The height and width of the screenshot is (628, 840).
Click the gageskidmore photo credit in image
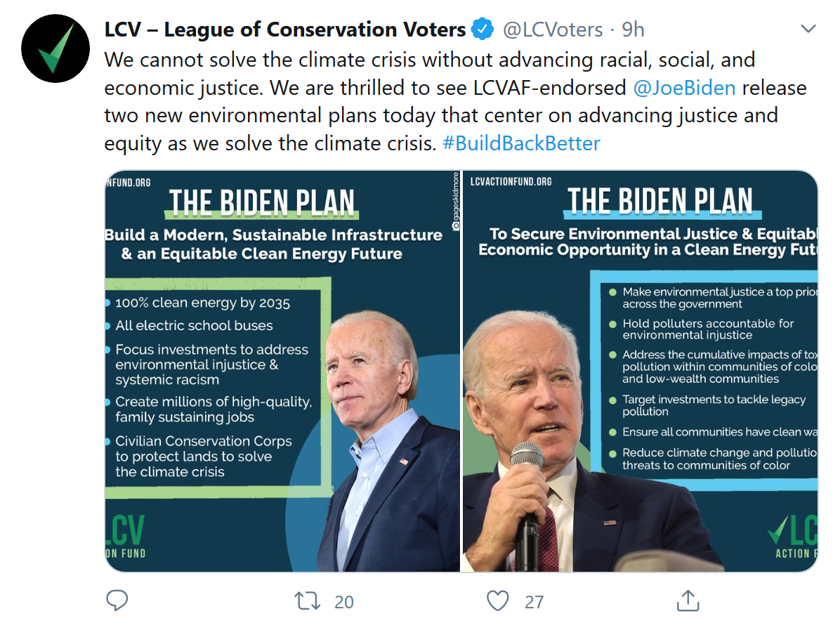coord(455,202)
